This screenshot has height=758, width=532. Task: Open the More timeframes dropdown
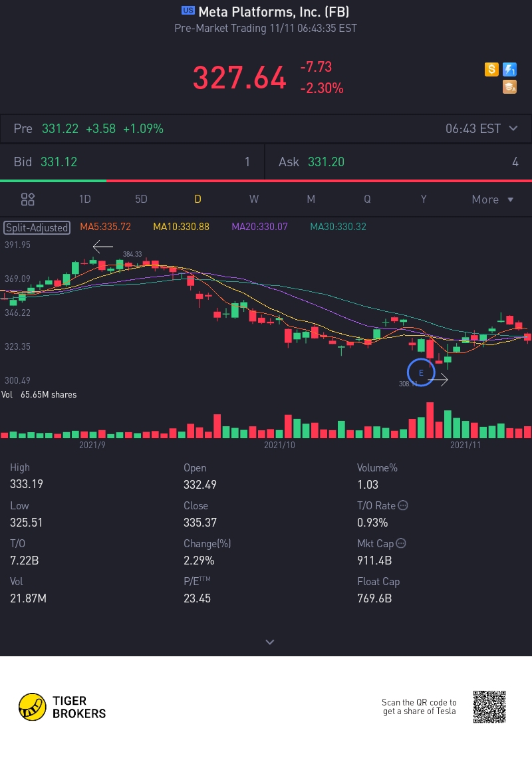492,199
